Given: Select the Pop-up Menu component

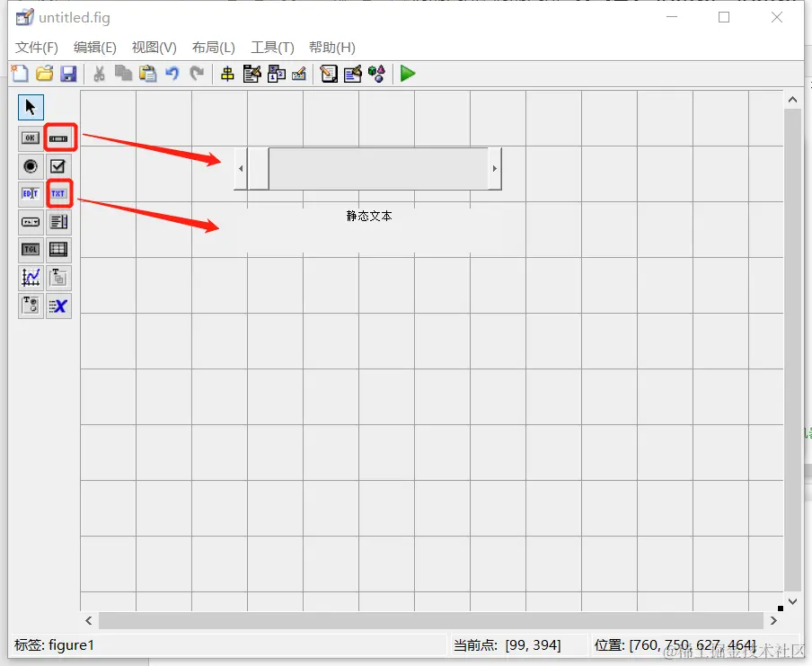Looking at the screenshot, I should click(x=31, y=222).
